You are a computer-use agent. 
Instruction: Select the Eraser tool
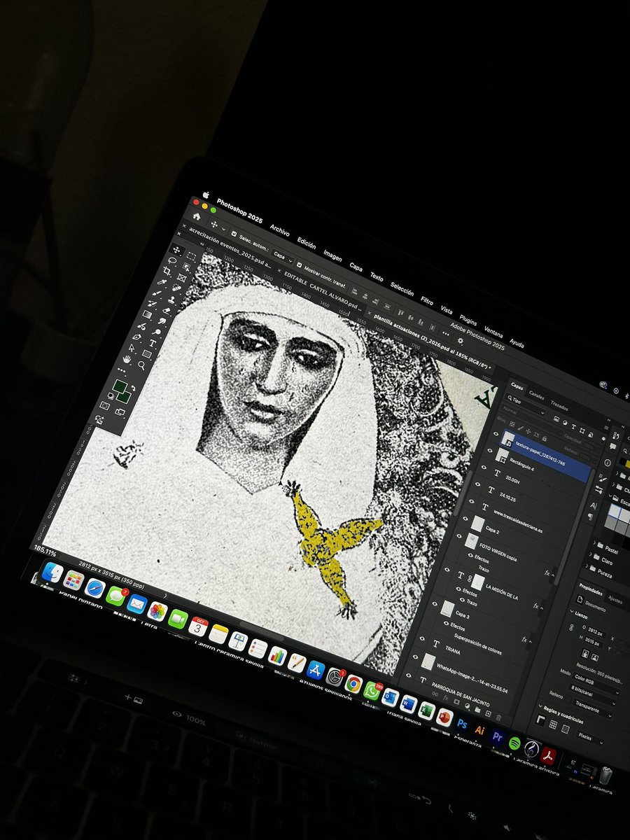tap(167, 311)
